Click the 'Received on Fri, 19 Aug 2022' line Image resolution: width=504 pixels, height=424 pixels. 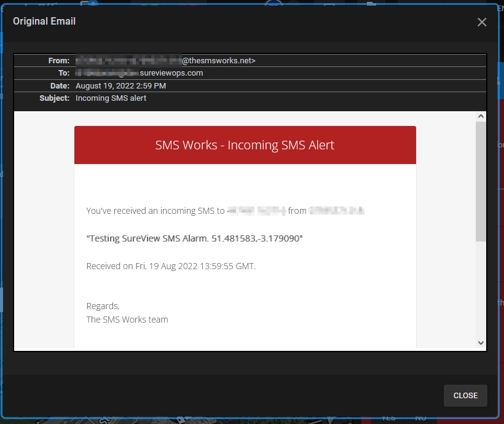[171, 266]
